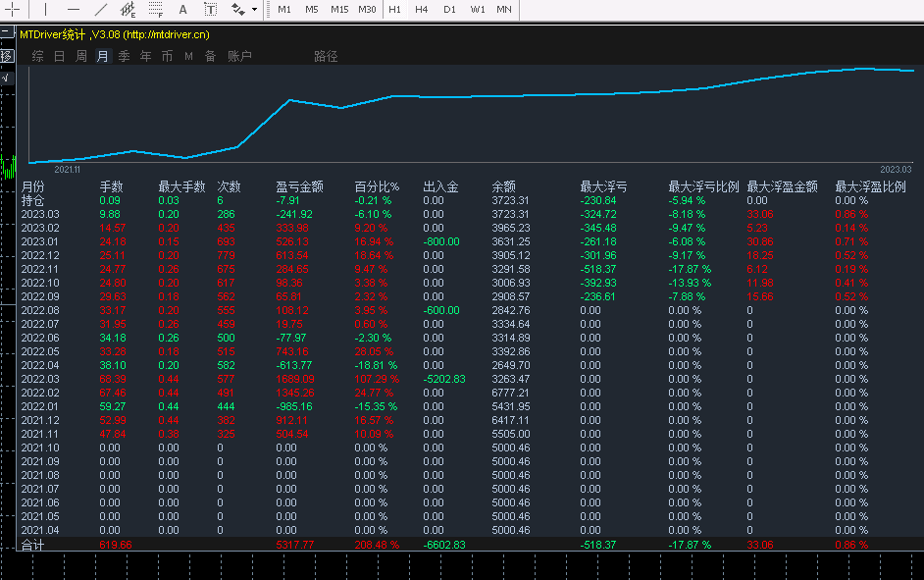Select the Fibonacci retracement tool

(x=155, y=10)
